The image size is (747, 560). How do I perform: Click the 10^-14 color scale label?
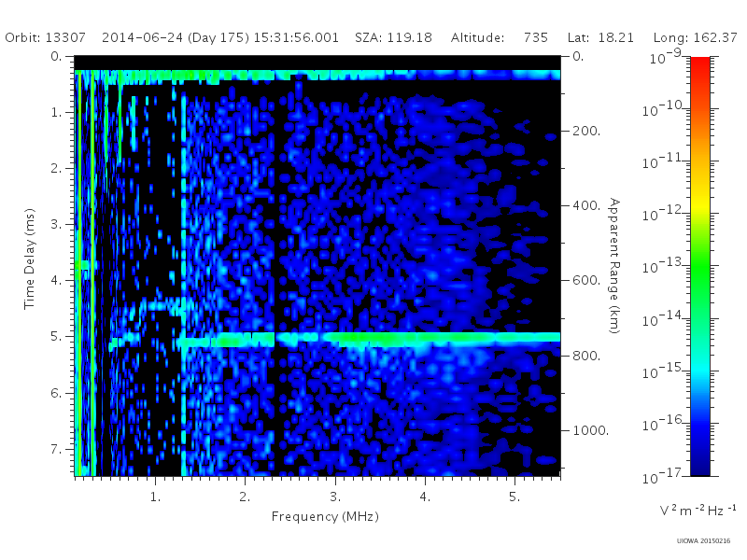pyautogui.click(x=664, y=319)
